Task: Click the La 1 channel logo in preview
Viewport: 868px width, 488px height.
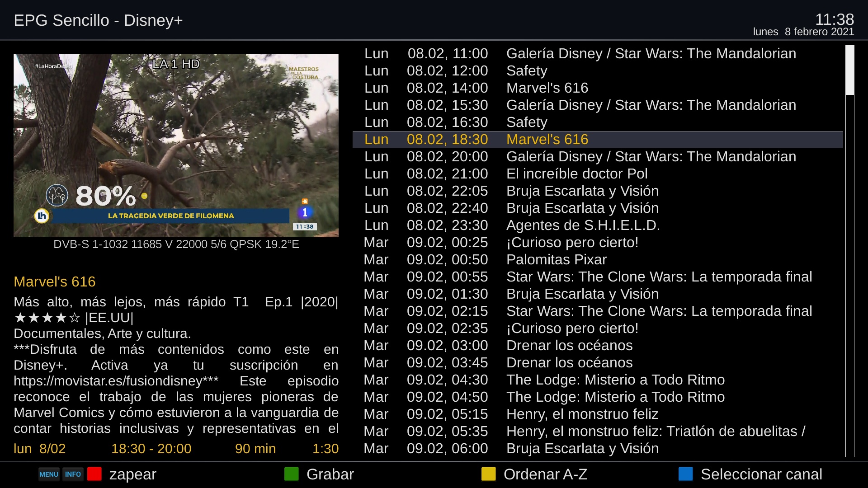Action: [305, 212]
